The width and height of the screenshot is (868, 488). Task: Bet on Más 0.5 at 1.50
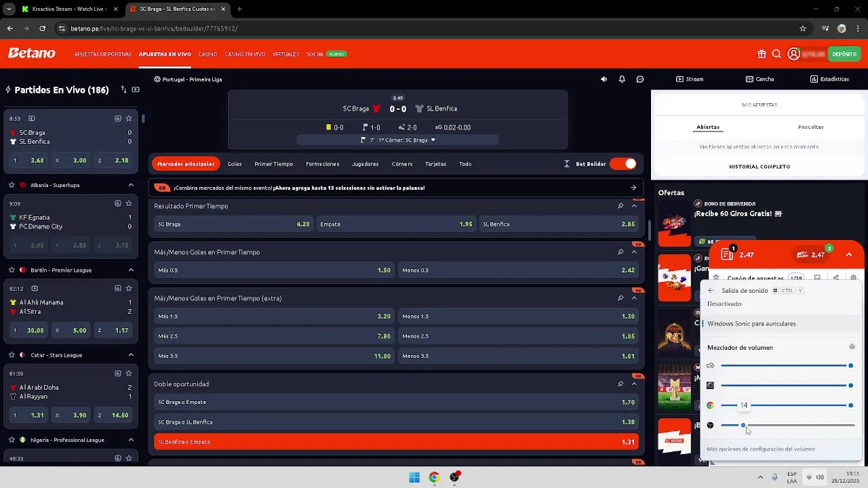274,270
